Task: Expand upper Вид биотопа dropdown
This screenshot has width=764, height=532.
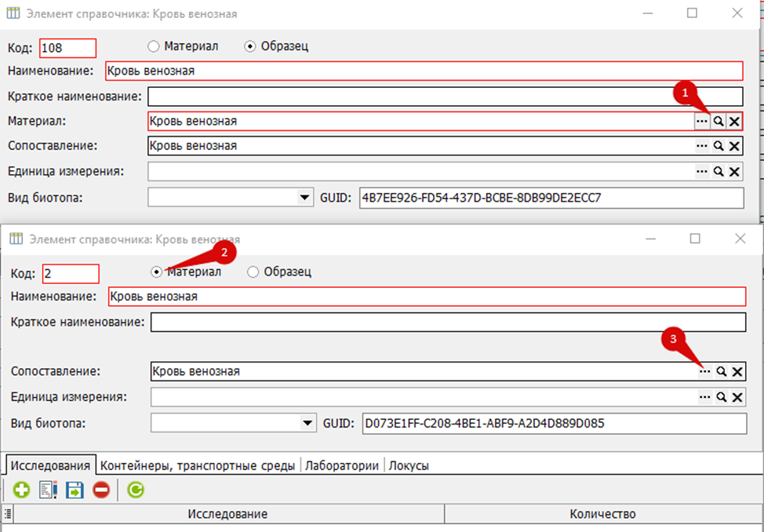Action: click(x=304, y=198)
